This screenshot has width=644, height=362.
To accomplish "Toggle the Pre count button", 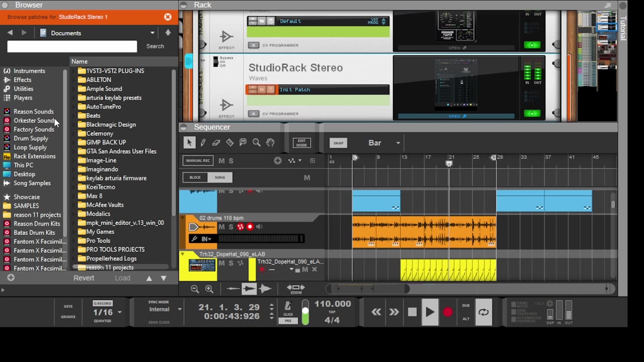I will click(288, 321).
